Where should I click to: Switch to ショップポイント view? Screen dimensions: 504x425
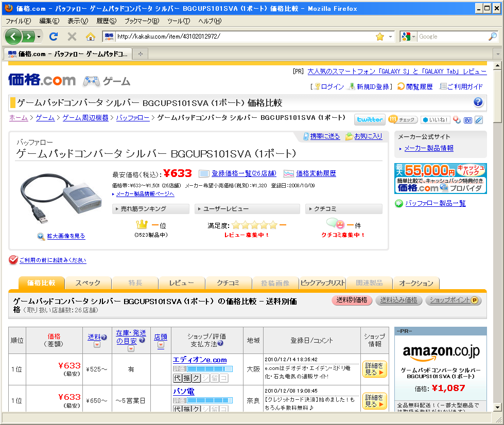point(453,300)
